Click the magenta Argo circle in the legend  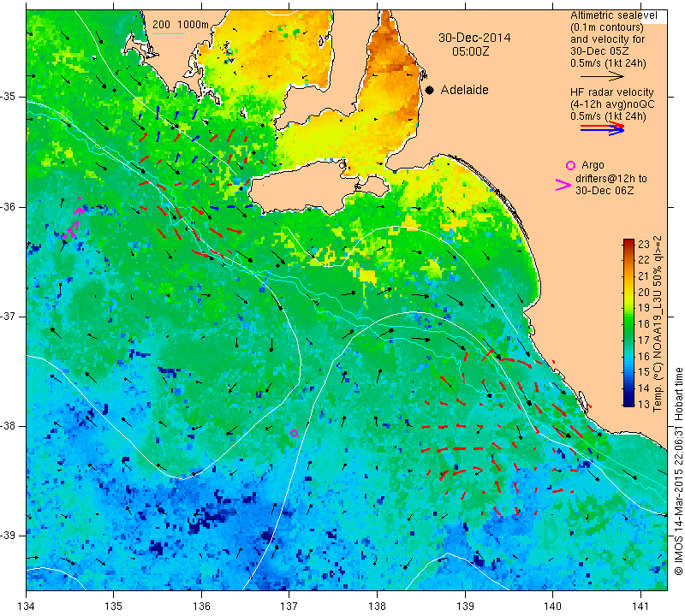[570, 165]
